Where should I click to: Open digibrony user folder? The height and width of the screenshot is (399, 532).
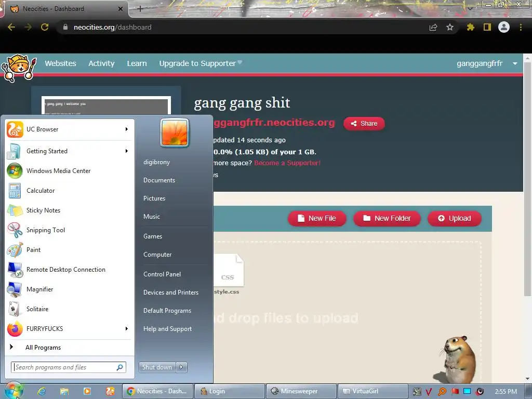(x=157, y=162)
